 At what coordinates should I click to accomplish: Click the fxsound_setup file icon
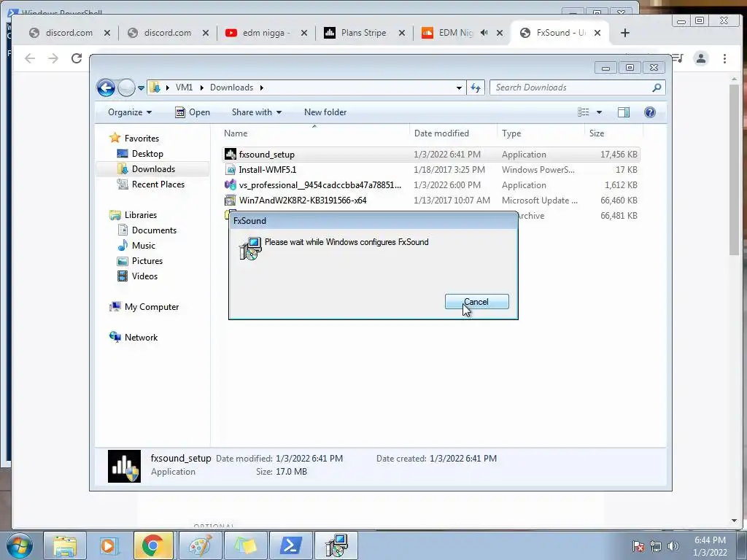pyautogui.click(x=230, y=155)
